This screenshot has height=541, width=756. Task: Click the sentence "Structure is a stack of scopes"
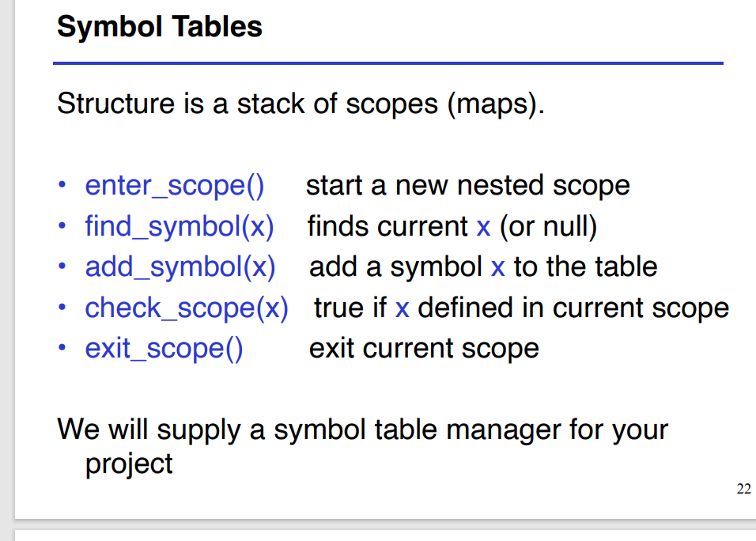[x=301, y=104]
